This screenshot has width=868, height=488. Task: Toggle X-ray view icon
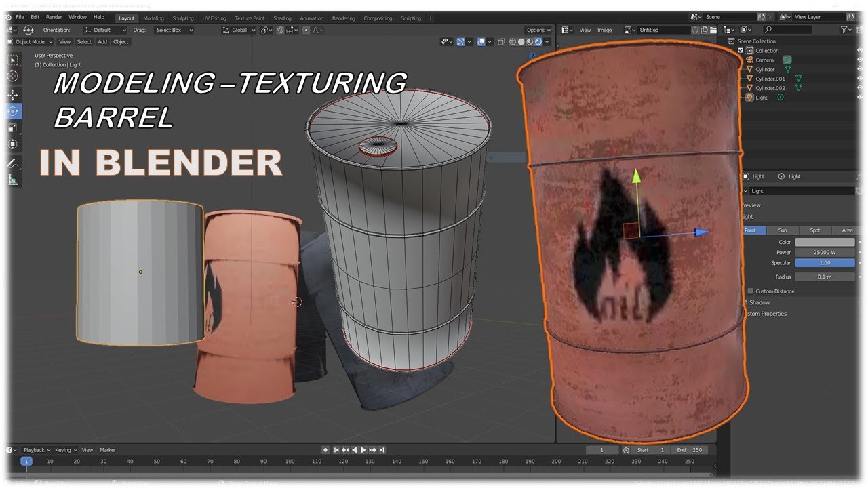pyautogui.click(x=501, y=42)
